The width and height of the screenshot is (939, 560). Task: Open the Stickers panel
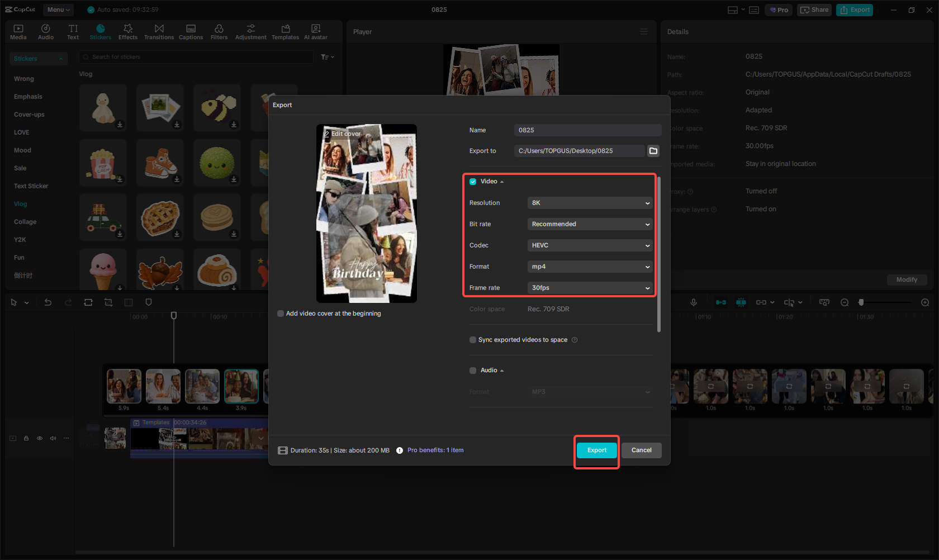click(x=101, y=31)
